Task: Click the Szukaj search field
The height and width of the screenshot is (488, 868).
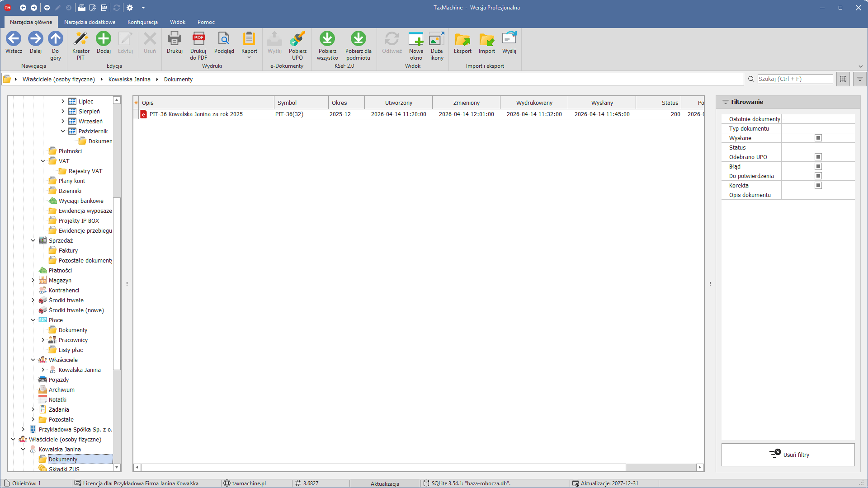Action: point(795,79)
